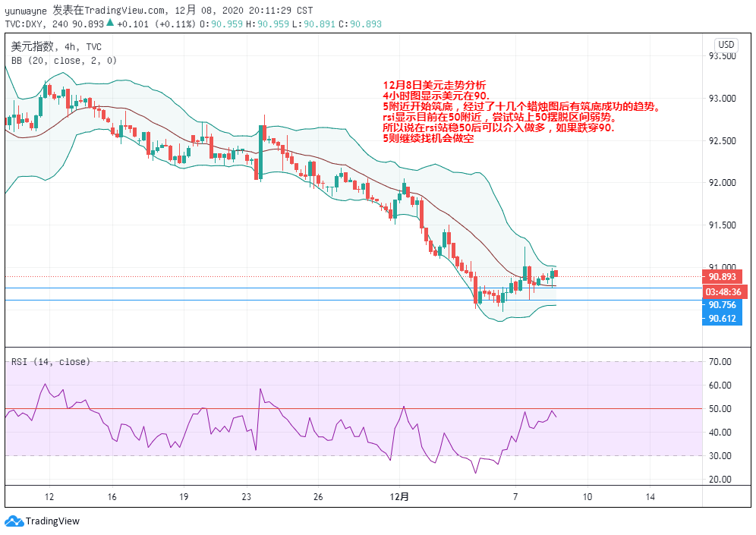Click the annotation line 5则继续找机会做空
Screen dimensions: 756x535
tap(428, 138)
